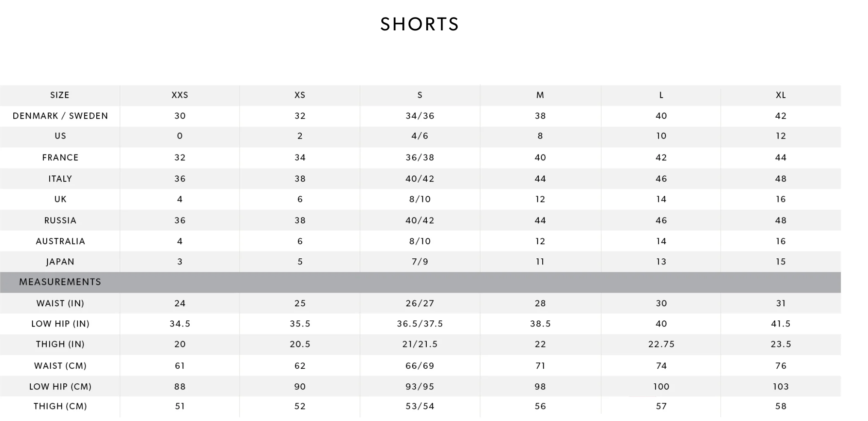This screenshot has height=421, width=868.
Task: Click the 7/9 Japan size cell
Action: (x=420, y=262)
